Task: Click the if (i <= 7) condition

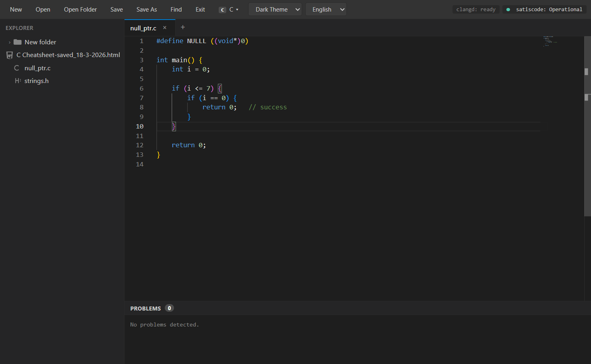Action: (193, 88)
